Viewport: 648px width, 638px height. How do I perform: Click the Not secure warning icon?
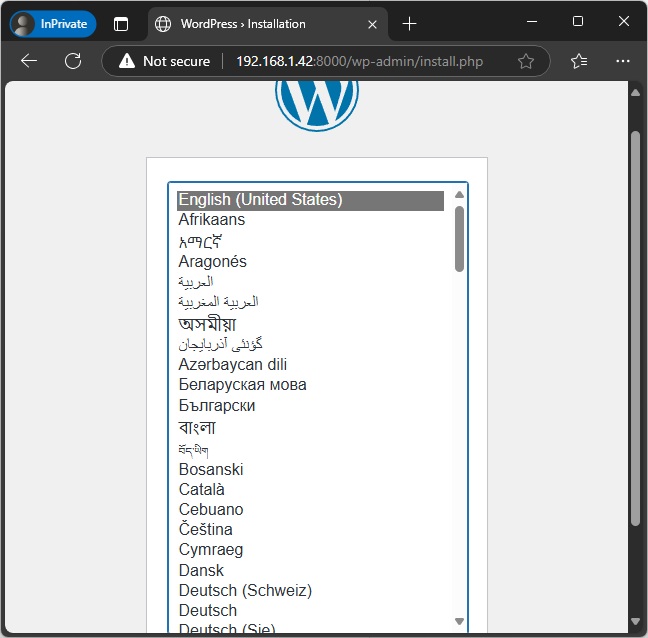coord(126,61)
